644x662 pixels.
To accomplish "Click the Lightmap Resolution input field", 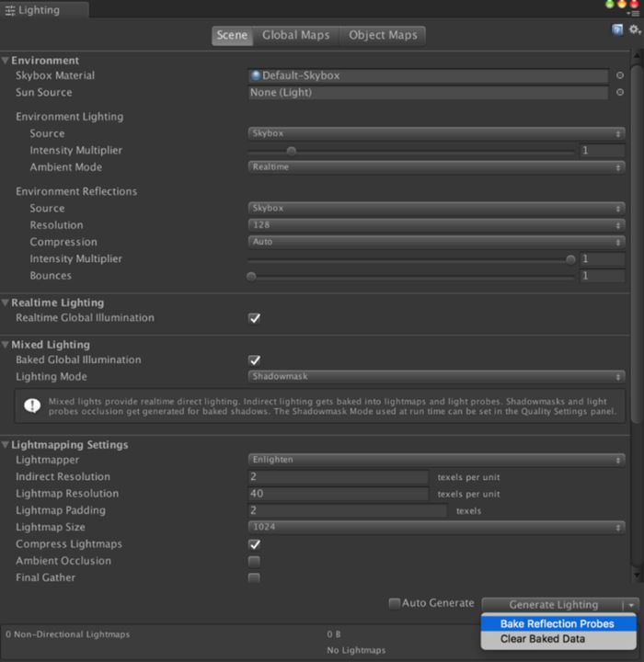I will 338,494.
